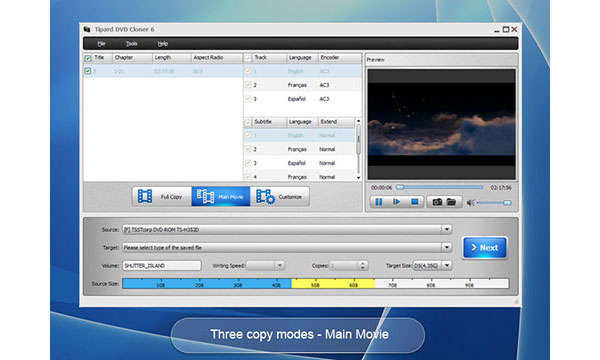600x360 pixels.
Task: Select the Customize copy mode
Action: coord(279,197)
